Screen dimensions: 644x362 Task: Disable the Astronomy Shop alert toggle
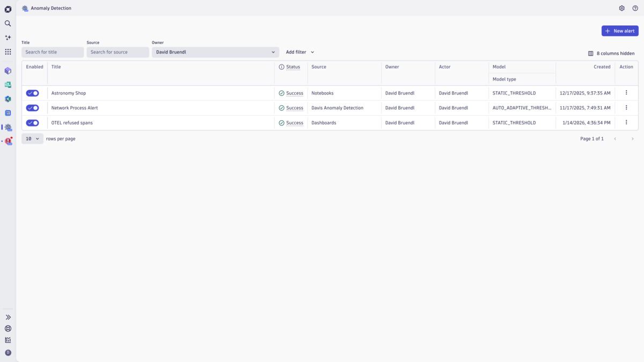(32, 93)
